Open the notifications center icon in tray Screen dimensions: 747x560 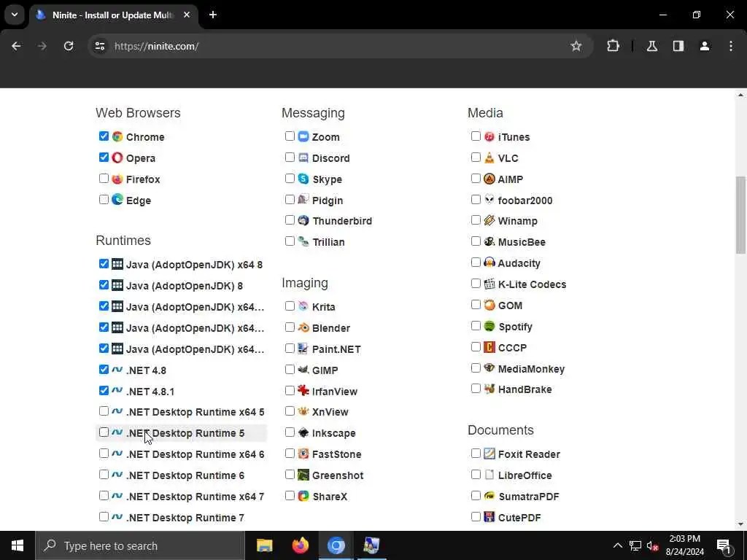pyautogui.click(x=723, y=545)
